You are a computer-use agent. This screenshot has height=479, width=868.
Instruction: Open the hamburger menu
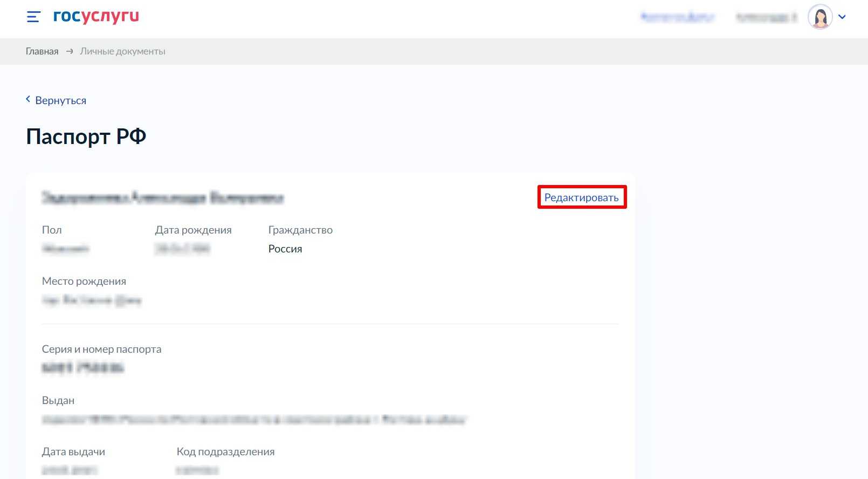pos(33,17)
